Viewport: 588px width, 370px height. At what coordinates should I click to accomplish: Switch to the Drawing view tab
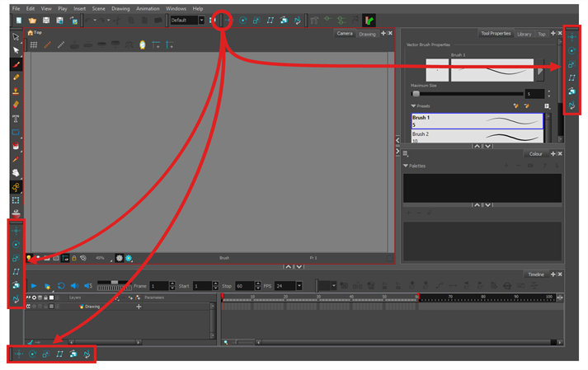point(367,34)
